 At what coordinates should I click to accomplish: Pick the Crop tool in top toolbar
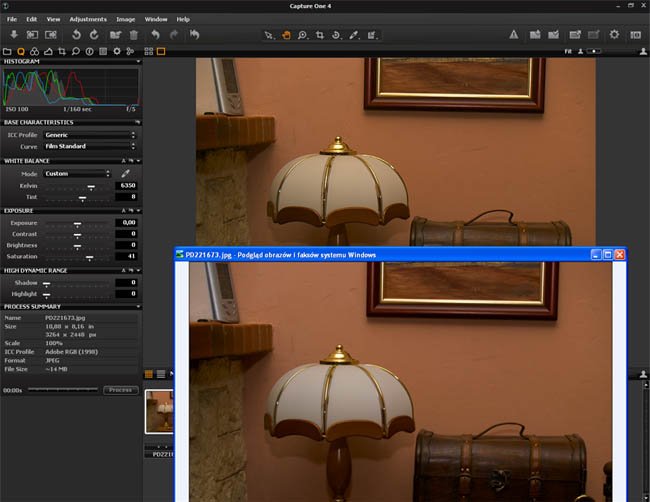[x=319, y=35]
